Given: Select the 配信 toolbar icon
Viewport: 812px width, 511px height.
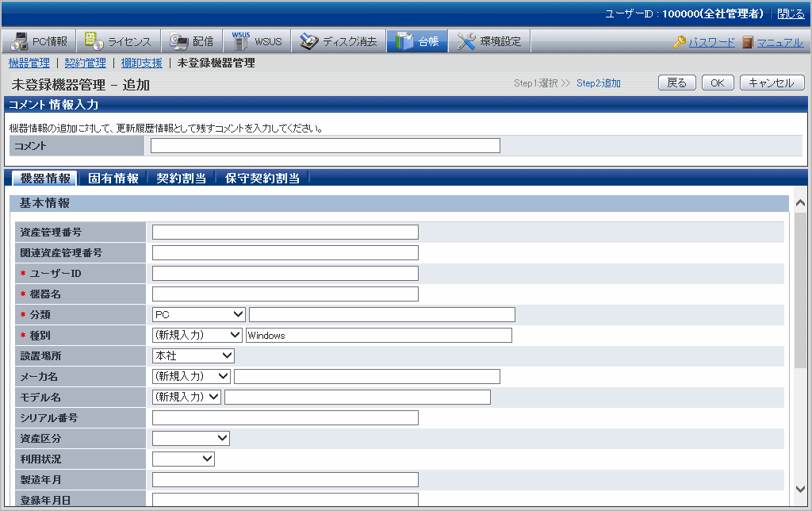Looking at the screenshot, I should tap(178, 41).
